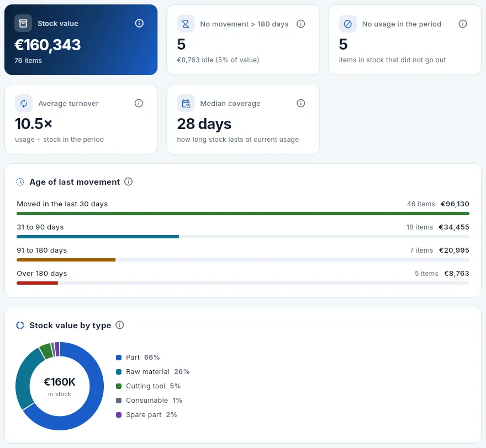This screenshot has width=486, height=448.
Task: Click the €8,763 idle (5% of value) text
Action: coord(218,60)
